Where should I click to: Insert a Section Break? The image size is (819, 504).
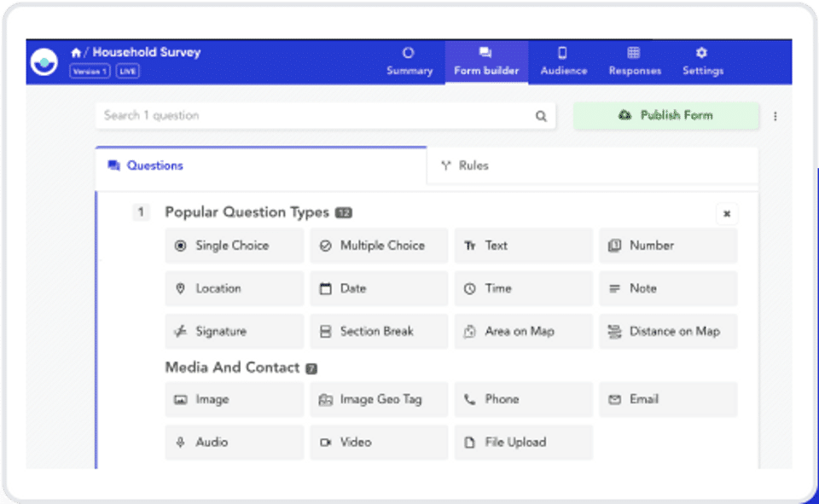click(379, 331)
